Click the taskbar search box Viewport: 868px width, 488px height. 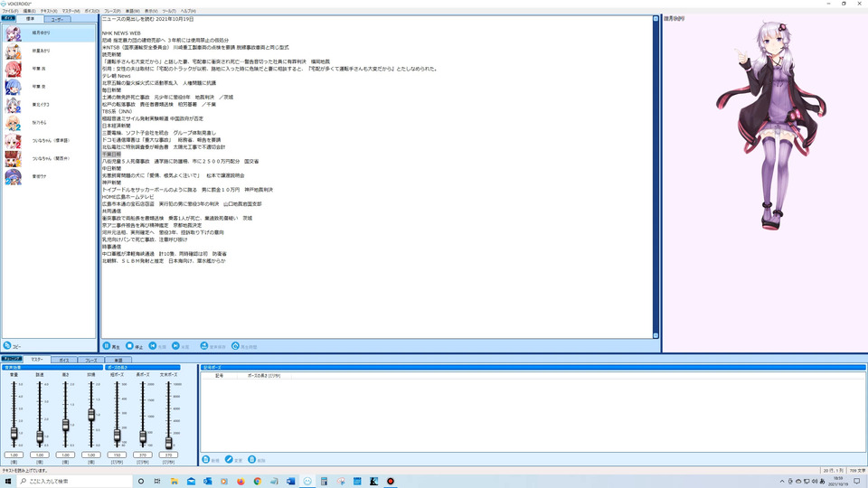click(x=75, y=482)
